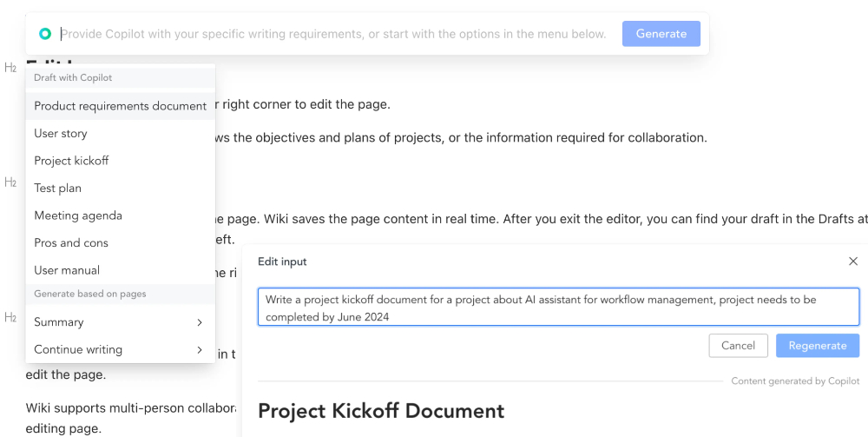Expand the Continue writing submenu arrow

(200, 350)
